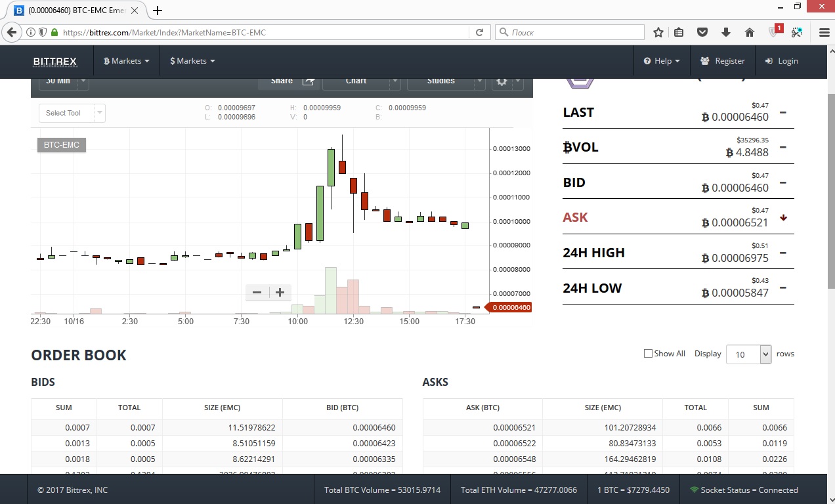Collapse the LAST price row minus icon
Screen dimensions: 835x504
782,112
